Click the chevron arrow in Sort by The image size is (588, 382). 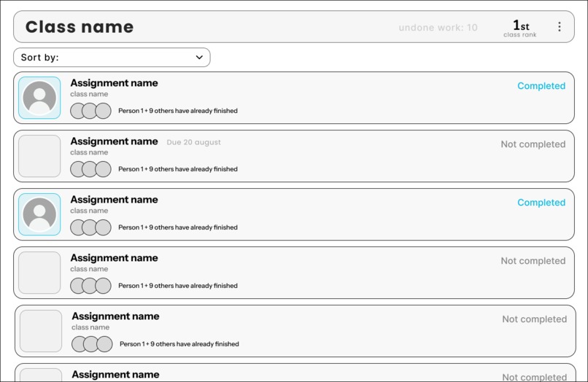[x=199, y=58]
